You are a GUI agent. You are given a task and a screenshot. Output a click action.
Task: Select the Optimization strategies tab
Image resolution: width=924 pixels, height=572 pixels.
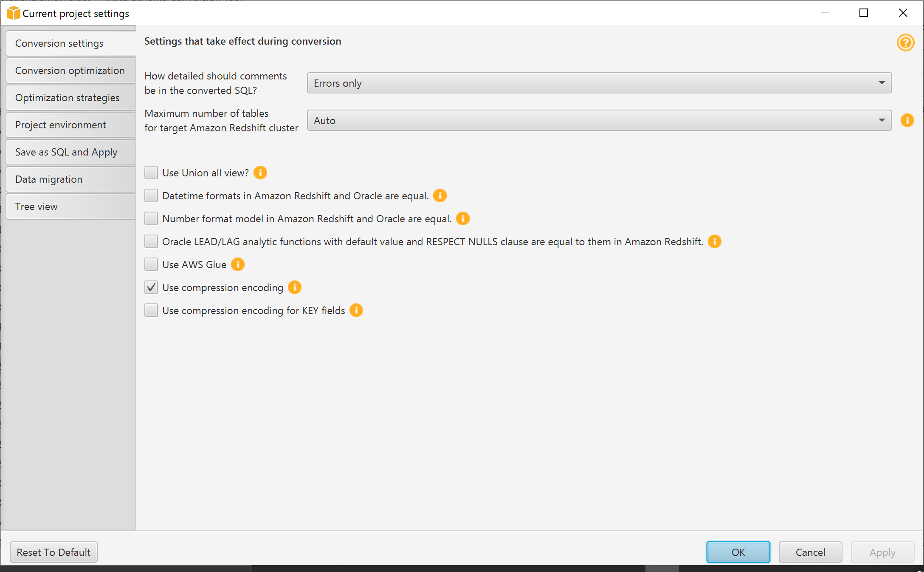pyautogui.click(x=71, y=98)
